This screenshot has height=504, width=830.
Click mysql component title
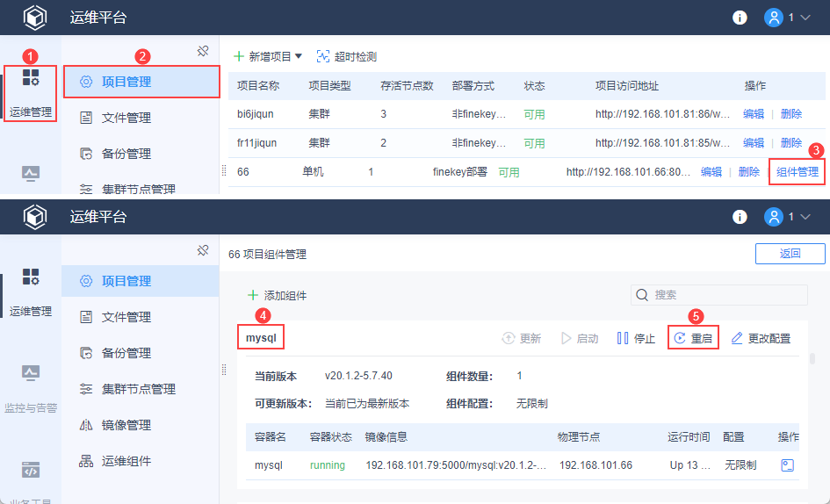tap(261, 337)
